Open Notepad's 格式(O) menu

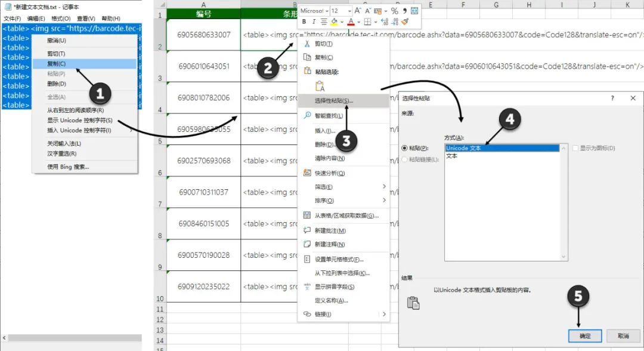click(x=61, y=19)
